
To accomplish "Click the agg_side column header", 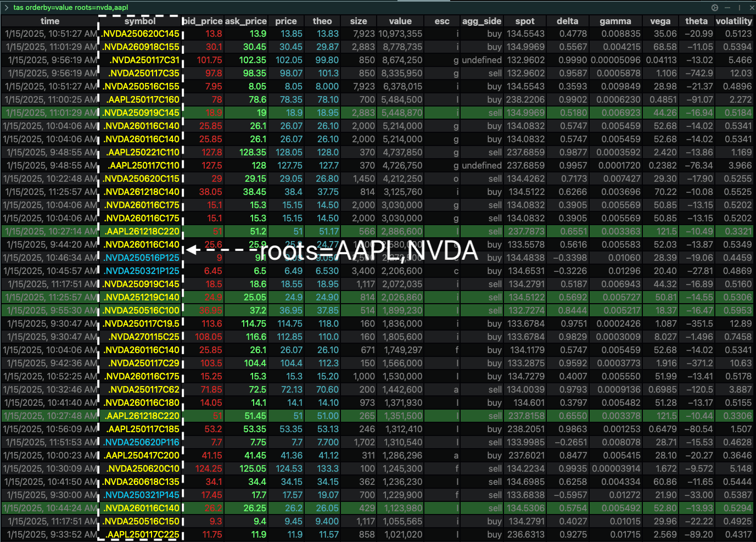I will [x=481, y=21].
